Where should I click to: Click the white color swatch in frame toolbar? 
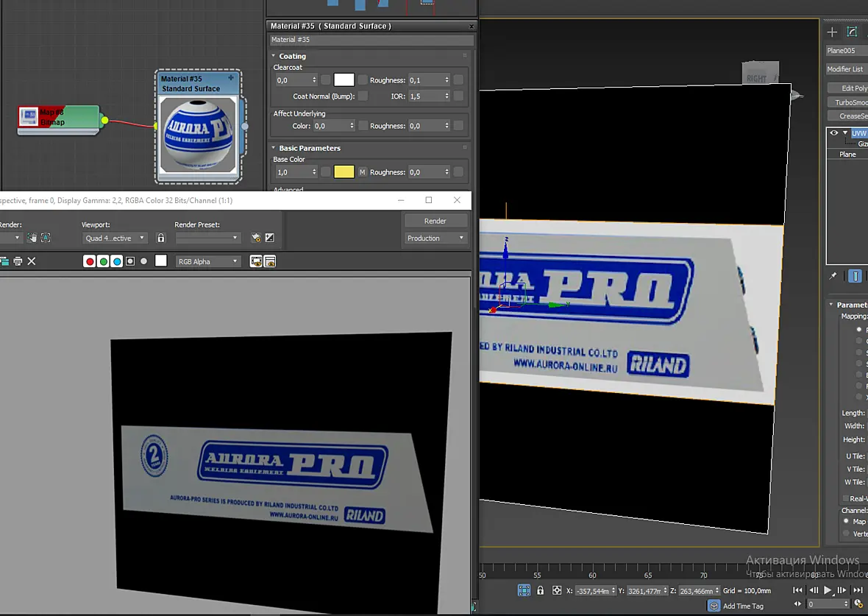pos(160,261)
